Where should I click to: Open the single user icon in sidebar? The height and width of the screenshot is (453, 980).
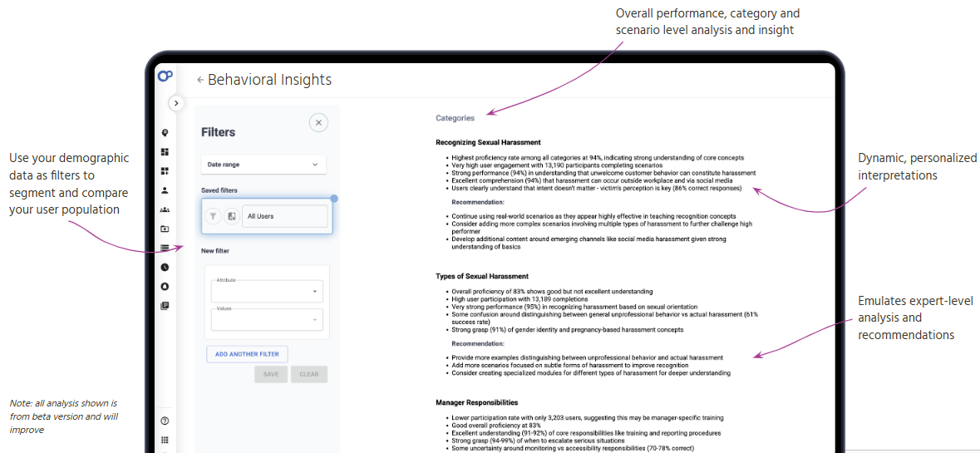tap(165, 190)
